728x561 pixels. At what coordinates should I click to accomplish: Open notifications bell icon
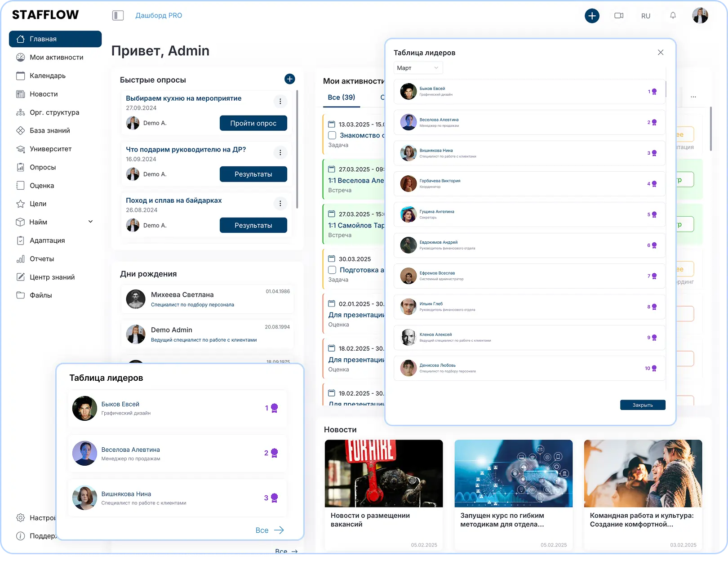coord(673,16)
